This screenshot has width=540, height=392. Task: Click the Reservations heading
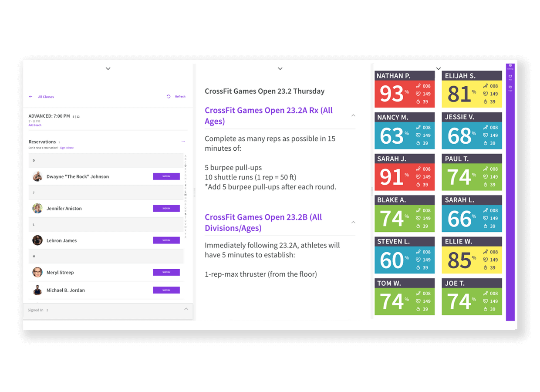click(x=42, y=142)
